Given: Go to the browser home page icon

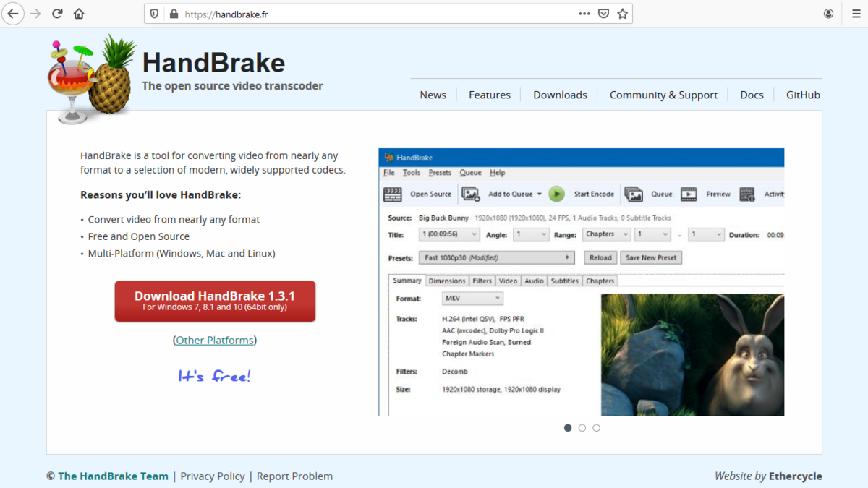Looking at the screenshot, I should point(79,14).
